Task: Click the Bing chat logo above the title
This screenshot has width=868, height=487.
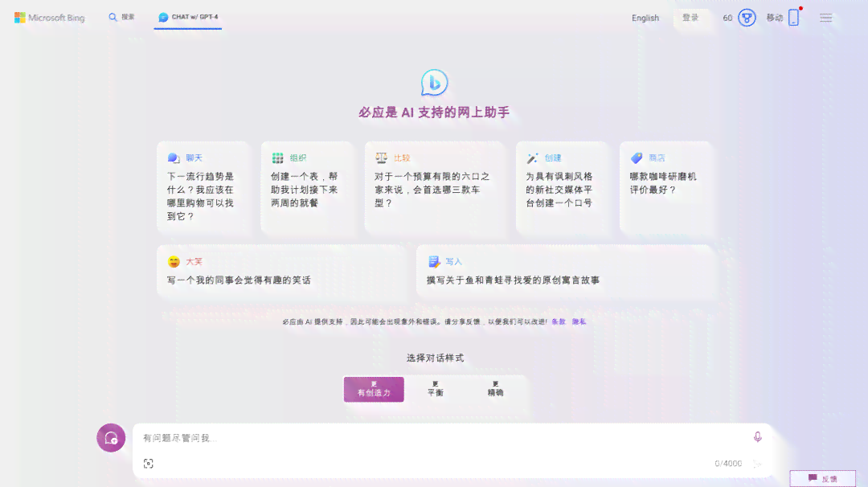Action: click(434, 83)
